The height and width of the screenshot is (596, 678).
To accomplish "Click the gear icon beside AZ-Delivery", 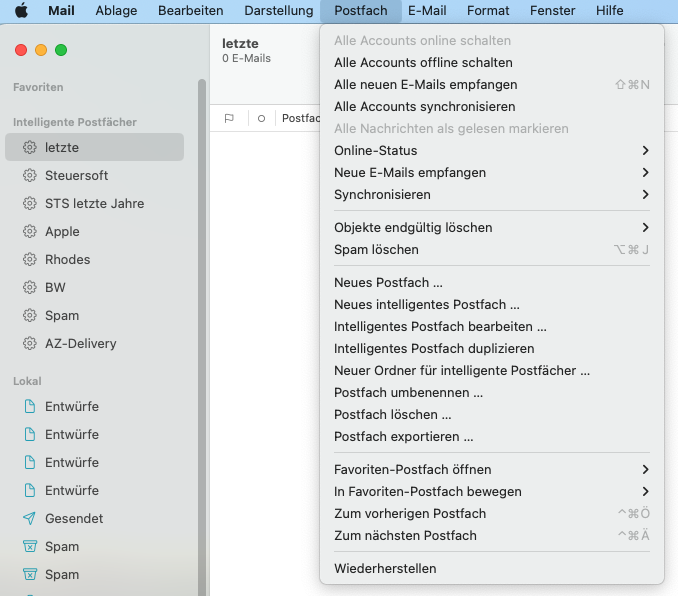I will 30,343.
